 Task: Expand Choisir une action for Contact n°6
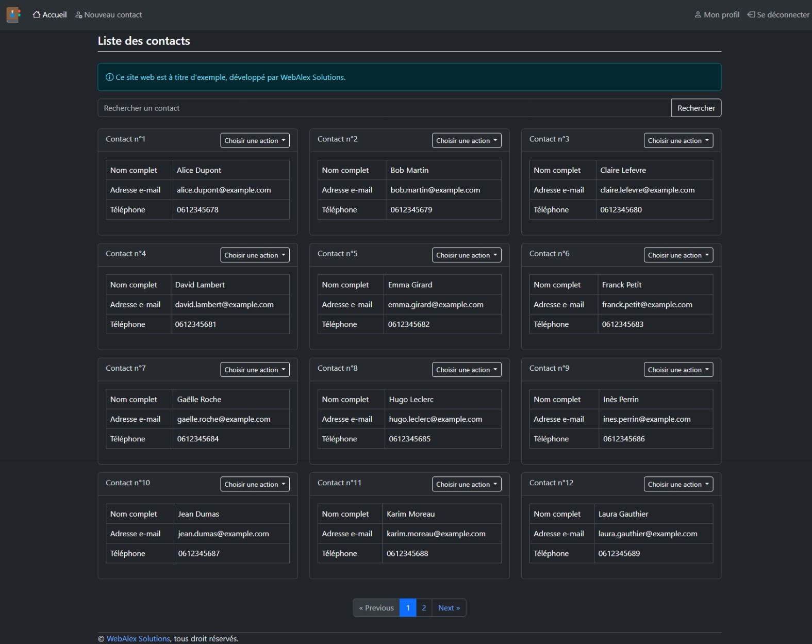(x=678, y=255)
